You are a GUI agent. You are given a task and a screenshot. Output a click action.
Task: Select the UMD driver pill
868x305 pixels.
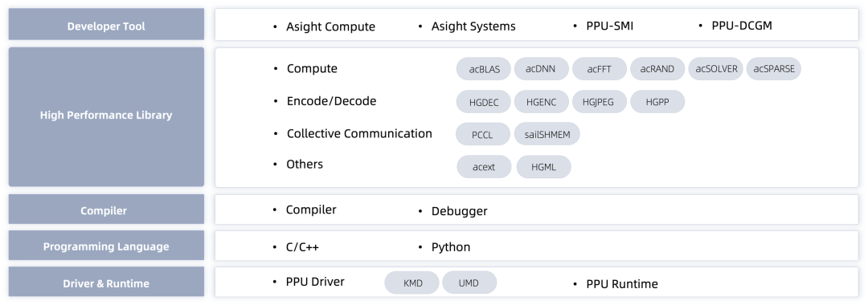tap(469, 283)
